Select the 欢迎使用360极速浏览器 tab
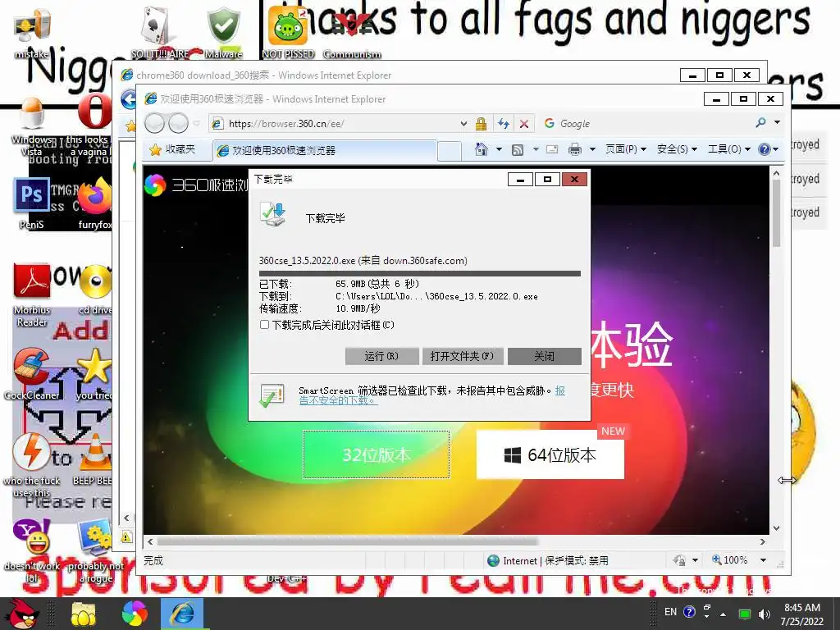The height and width of the screenshot is (630, 840). tap(325, 151)
